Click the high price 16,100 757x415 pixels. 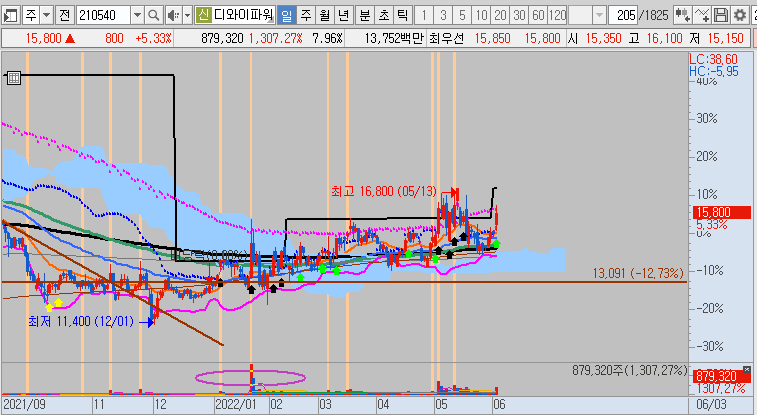click(x=664, y=38)
